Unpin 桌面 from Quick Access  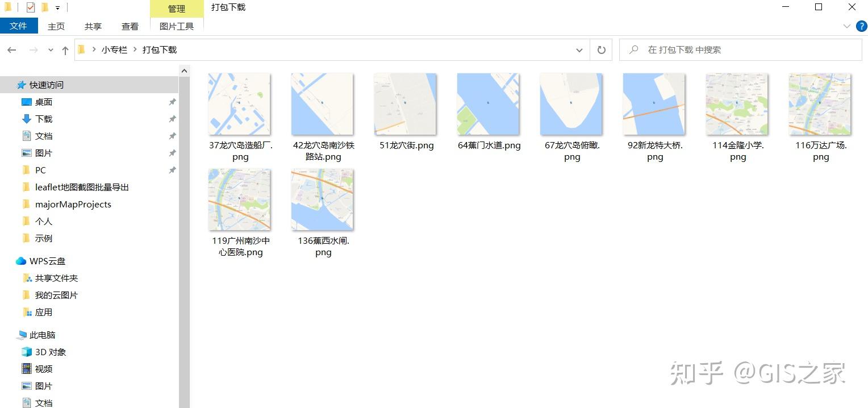click(x=172, y=102)
